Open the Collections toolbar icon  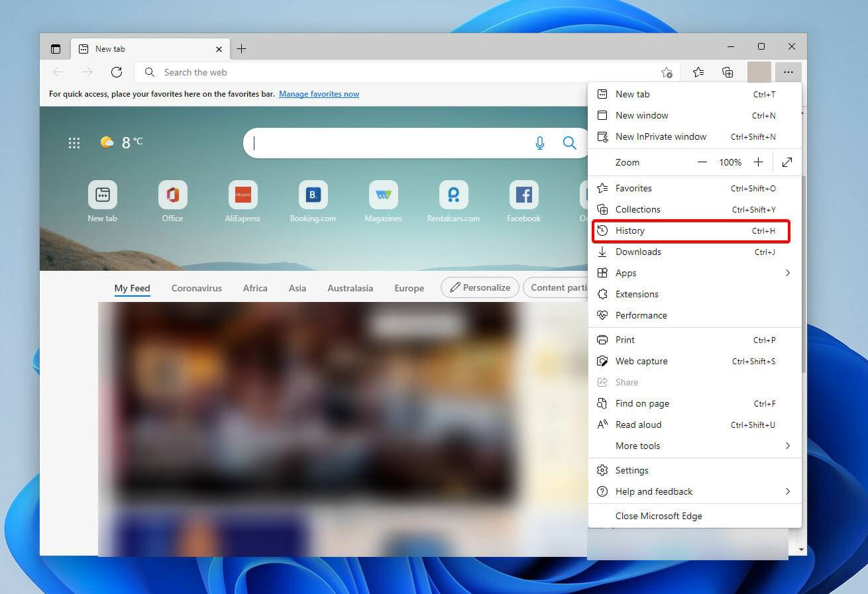pyautogui.click(x=728, y=72)
